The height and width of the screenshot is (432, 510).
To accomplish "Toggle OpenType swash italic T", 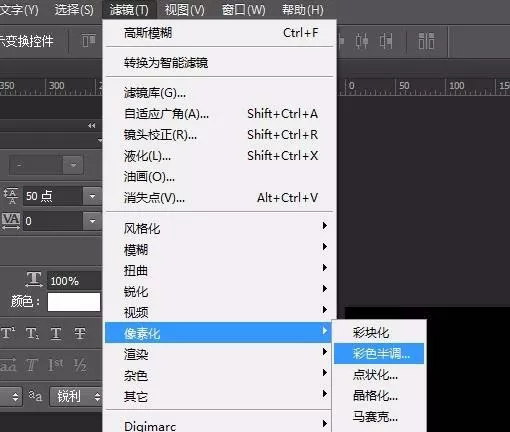I will click(32, 365).
